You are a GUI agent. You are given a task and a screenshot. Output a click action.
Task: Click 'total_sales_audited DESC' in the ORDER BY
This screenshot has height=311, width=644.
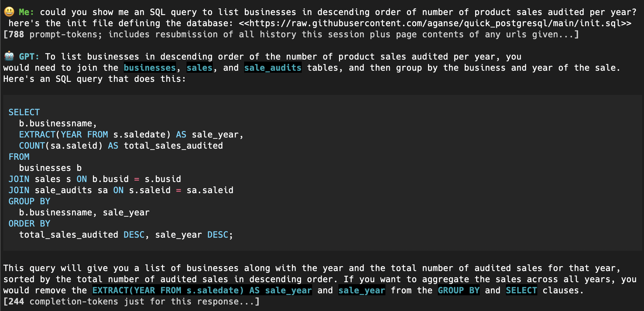[x=82, y=235]
